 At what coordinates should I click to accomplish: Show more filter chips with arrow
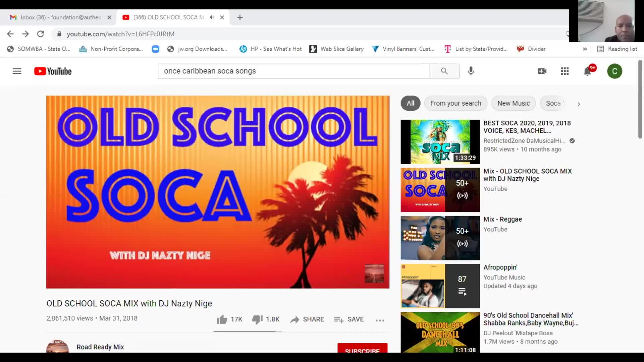579,104
